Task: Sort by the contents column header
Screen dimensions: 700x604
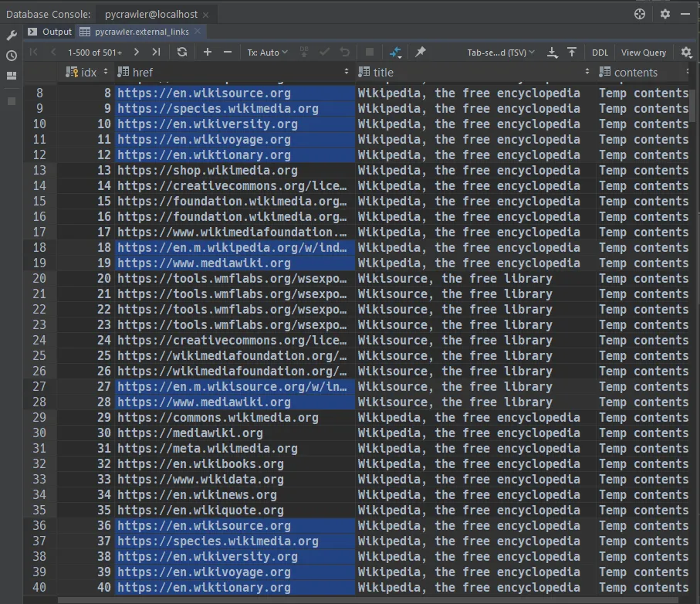Action: [x=643, y=72]
